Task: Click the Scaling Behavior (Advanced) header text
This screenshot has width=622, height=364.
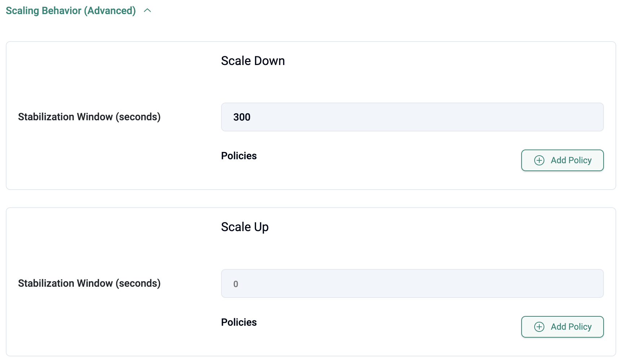Action: pos(70,11)
